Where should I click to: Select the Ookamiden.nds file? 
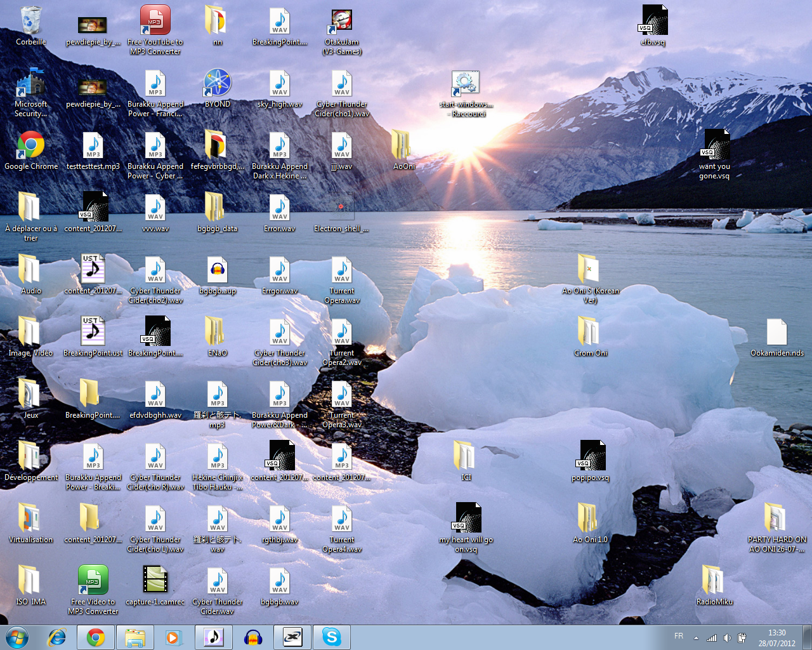click(776, 333)
